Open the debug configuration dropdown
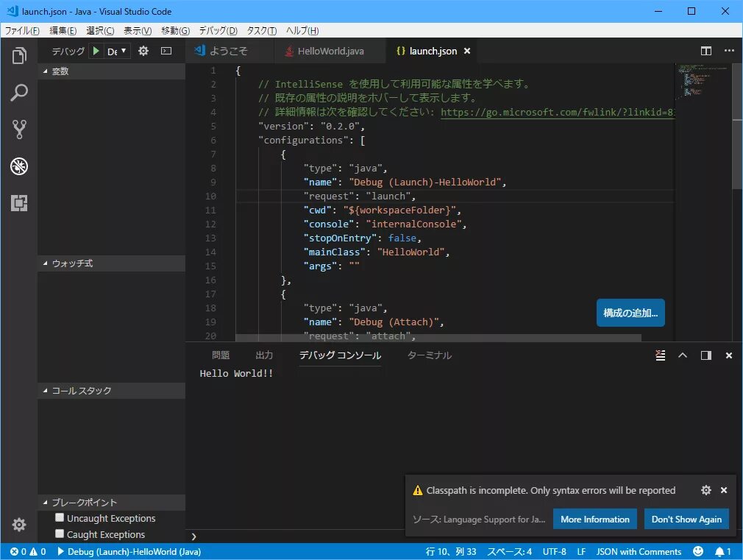 pyautogui.click(x=116, y=51)
